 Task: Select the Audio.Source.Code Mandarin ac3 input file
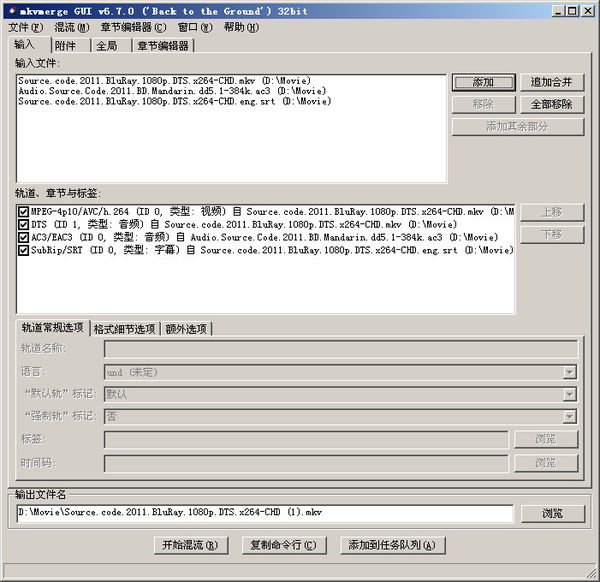point(172,91)
